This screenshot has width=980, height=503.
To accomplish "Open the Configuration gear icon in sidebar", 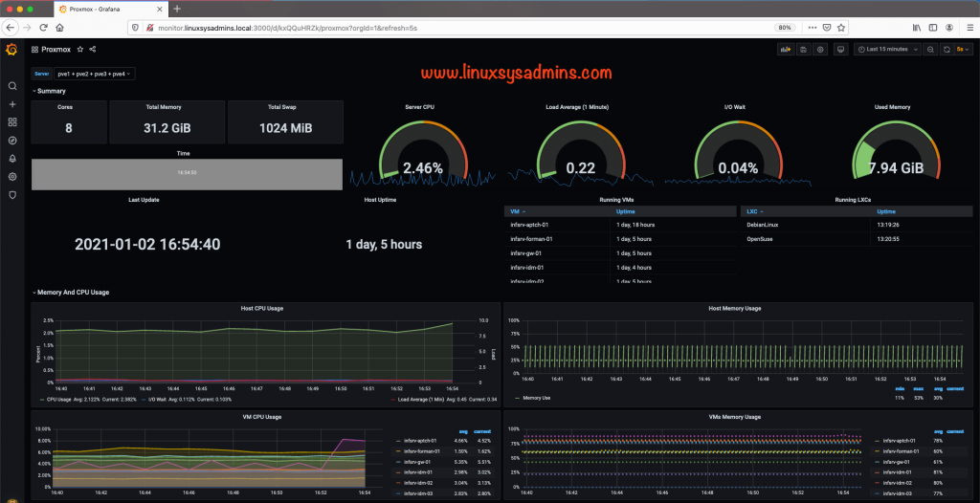I will pos(11,177).
